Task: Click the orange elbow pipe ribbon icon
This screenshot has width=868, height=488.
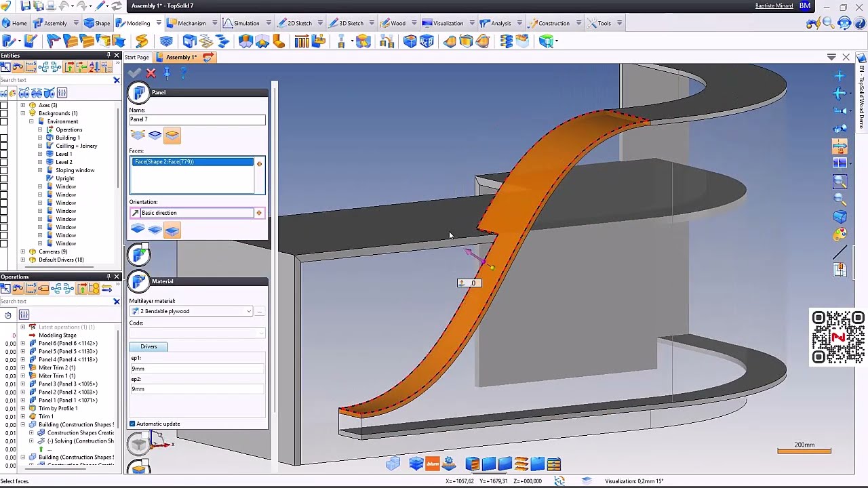Action: click(x=279, y=41)
